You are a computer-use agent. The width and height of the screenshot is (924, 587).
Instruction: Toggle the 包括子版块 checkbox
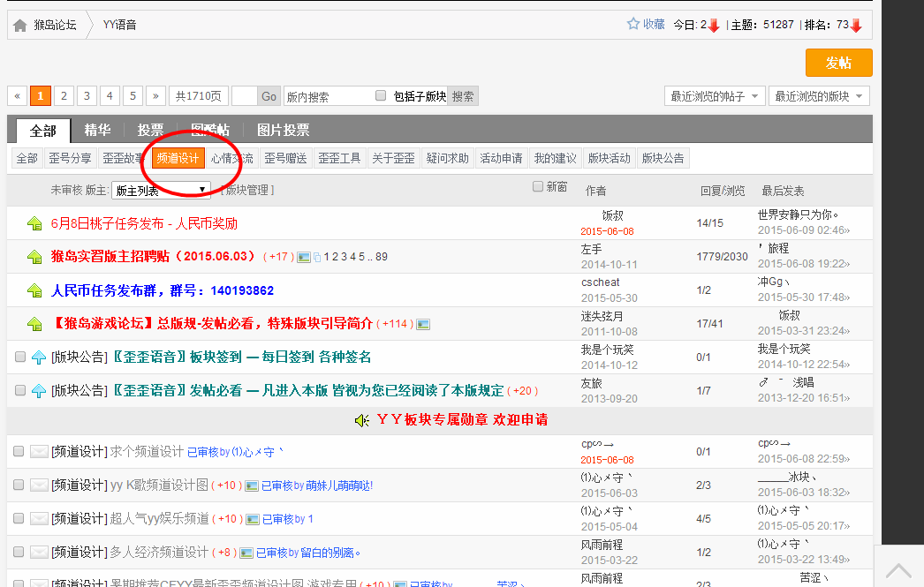[381, 95]
